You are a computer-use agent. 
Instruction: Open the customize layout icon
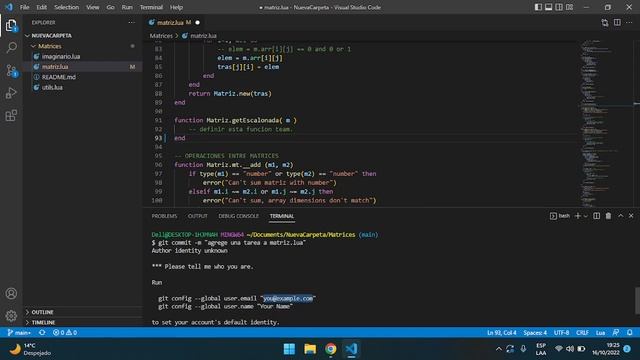tap(569, 7)
